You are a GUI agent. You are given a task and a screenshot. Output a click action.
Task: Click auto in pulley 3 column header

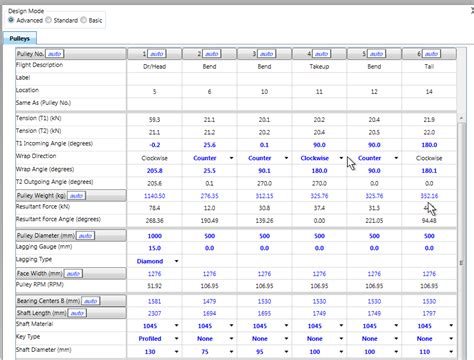(267, 54)
